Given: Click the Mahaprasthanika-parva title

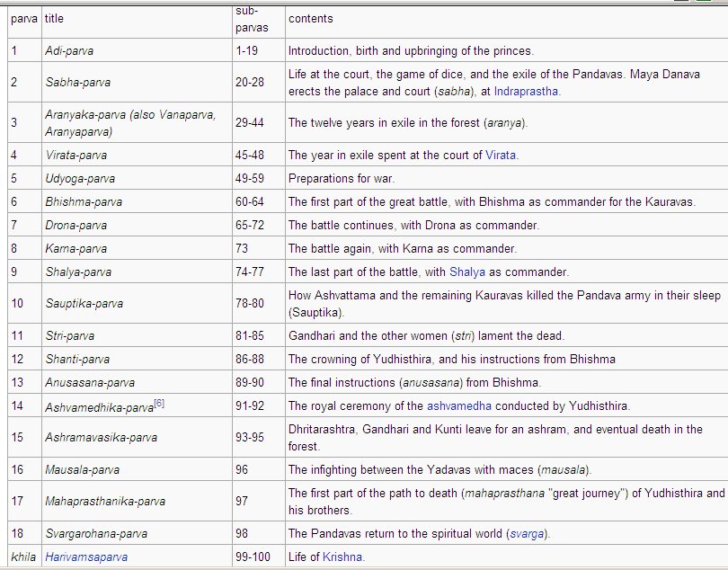Looking at the screenshot, I should pyautogui.click(x=105, y=502).
